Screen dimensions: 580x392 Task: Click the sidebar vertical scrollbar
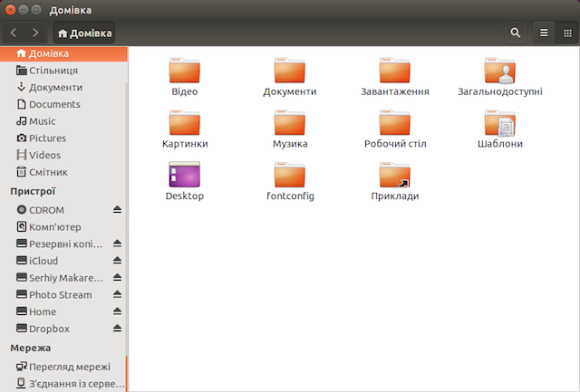pos(127,373)
